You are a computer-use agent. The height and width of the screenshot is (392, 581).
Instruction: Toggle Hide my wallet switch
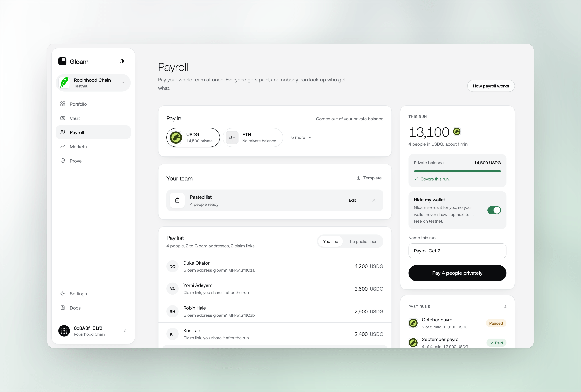(x=494, y=210)
